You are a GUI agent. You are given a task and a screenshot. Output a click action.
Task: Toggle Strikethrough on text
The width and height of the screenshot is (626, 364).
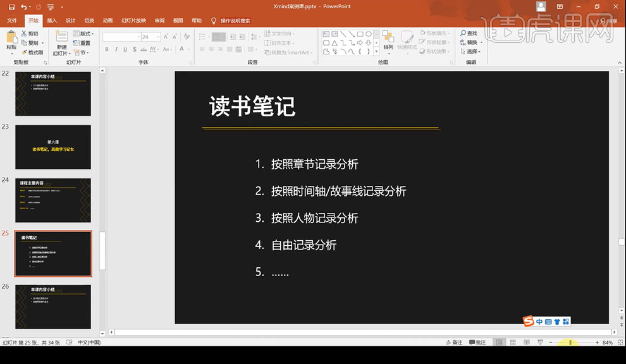(134, 49)
